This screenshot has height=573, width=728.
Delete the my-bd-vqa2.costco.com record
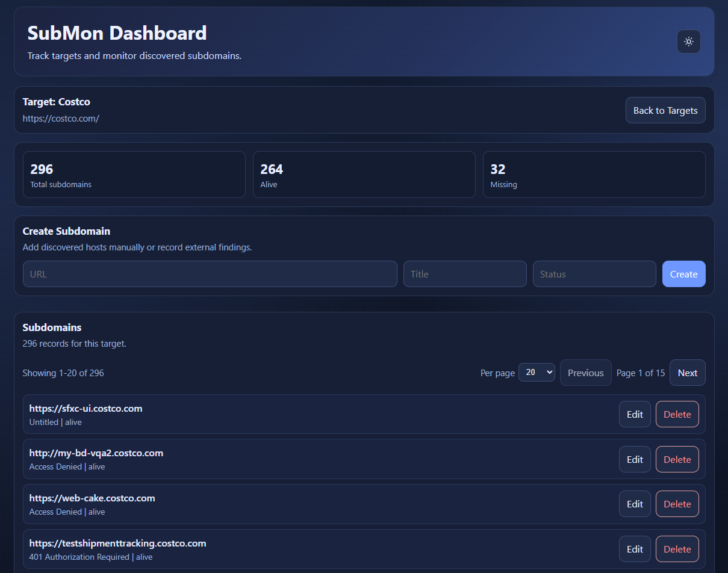677,459
